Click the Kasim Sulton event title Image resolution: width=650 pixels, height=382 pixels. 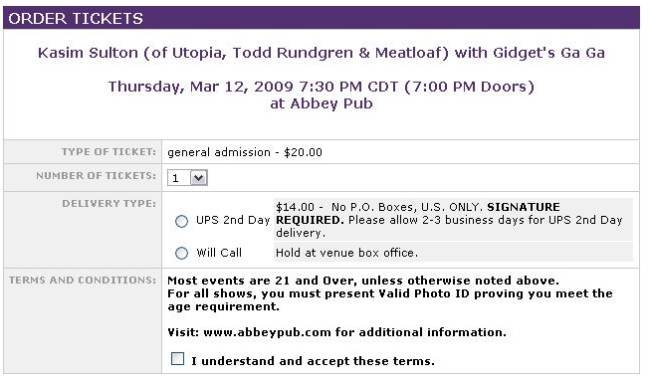point(321,53)
